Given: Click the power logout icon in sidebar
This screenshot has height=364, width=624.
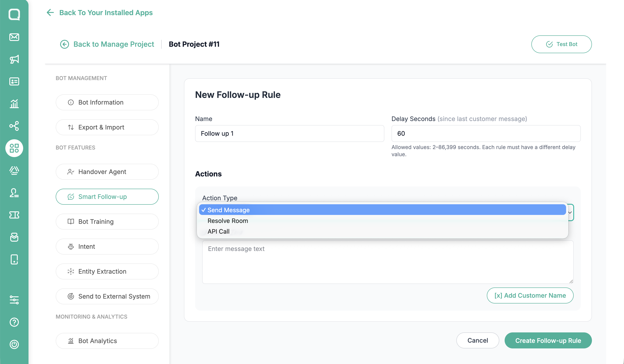Looking at the screenshot, I should pos(14,344).
